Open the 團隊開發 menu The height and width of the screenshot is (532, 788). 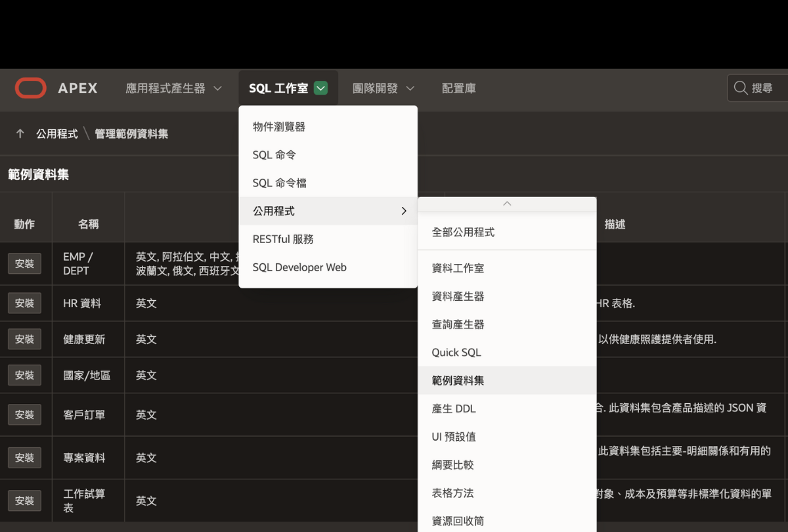tap(383, 88)
